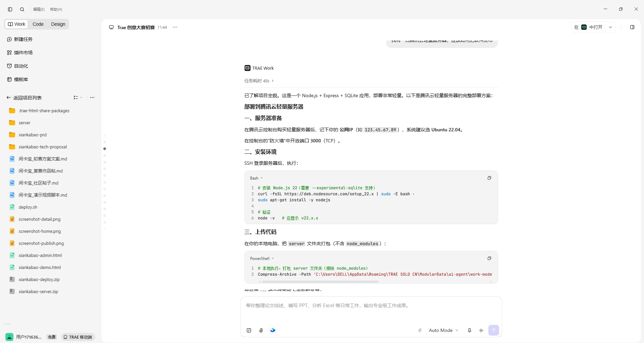
Task: Open screenshot-detail.png image
Action: pyautogui.click(x=35, y=219)
